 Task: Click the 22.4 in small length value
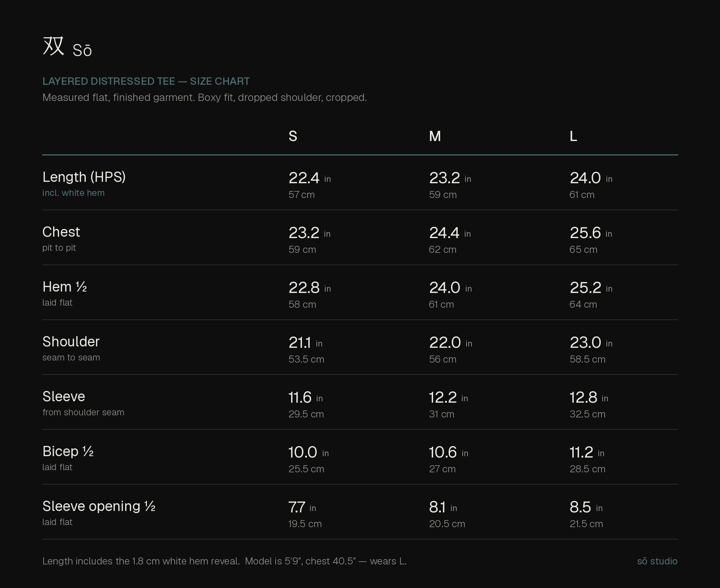pyautogui.click(x=309, y=178)
